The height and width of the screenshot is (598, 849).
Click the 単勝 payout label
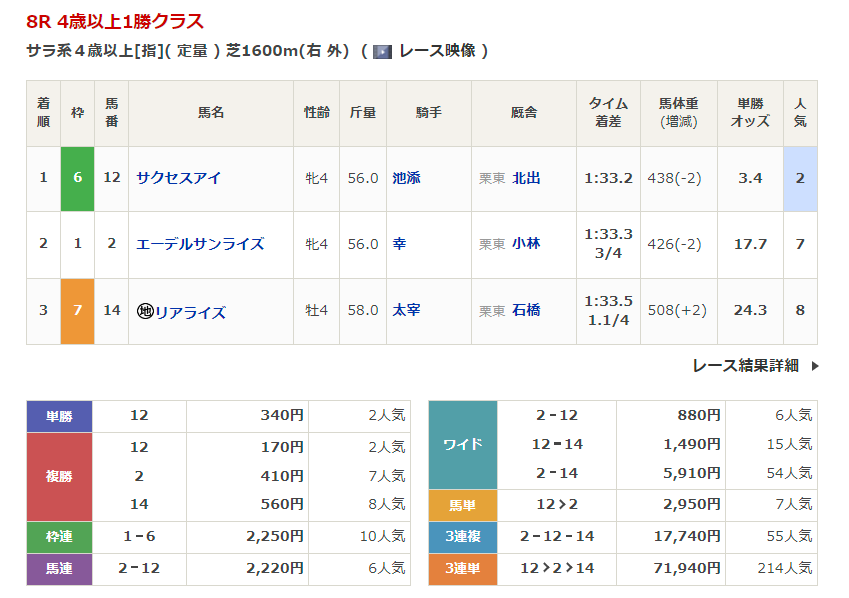(59, 416)
